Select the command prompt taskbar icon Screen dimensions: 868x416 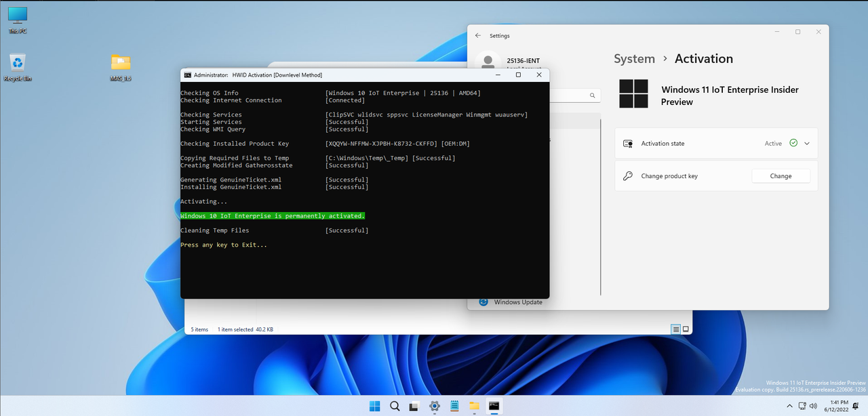coord(494,406)
